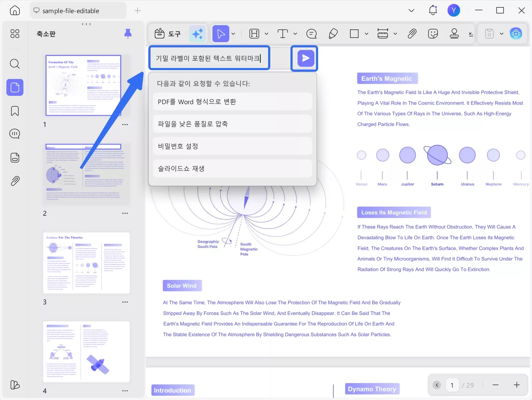The image size is (532, 400).
Task: Select the 비밀번호 설정 suggestion
Action: (x=232, y=146)
